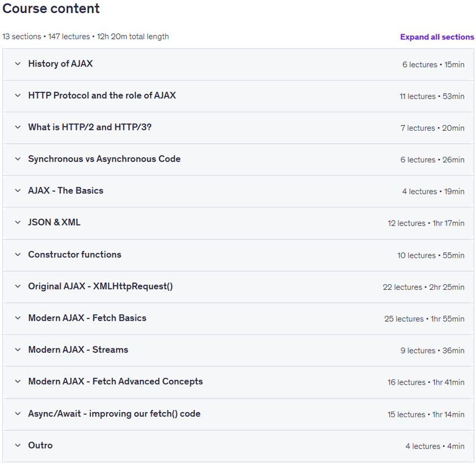Open Modern AJAX - Streams section title
The height and width of the screenshot is (464, 476).
(78, 350)
